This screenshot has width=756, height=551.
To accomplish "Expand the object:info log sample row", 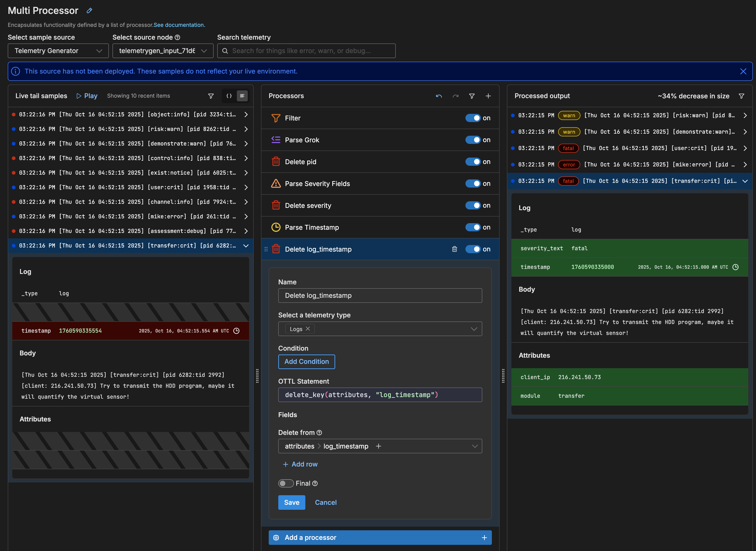I will [246, 114].
